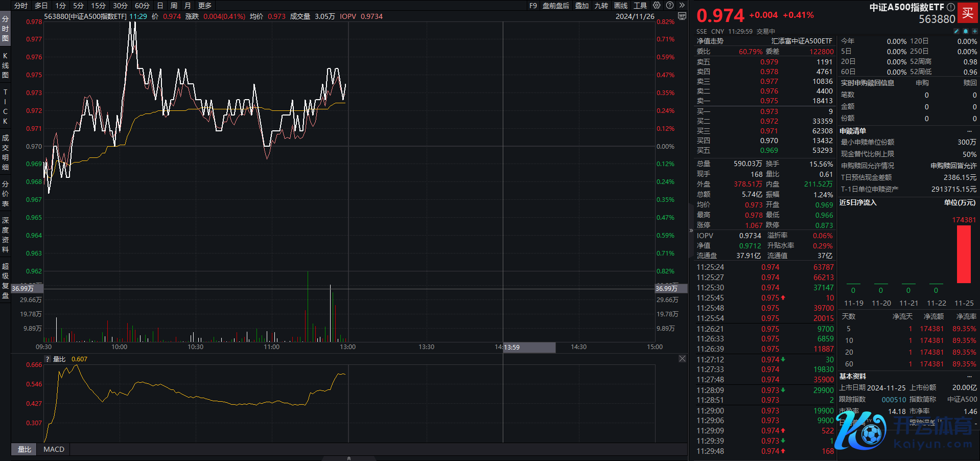980x461 pixels.
Task: Click the red 买 buy button
Action: click(968, 13)
